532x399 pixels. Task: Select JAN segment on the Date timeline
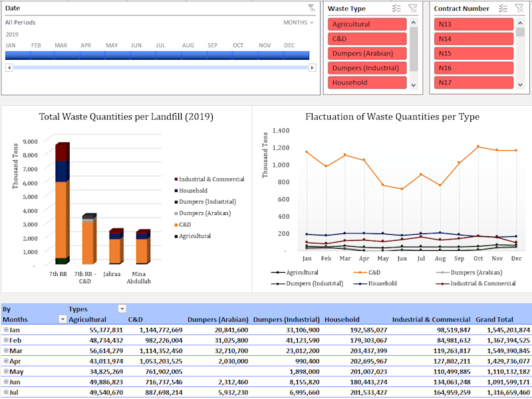coord(18,55)
